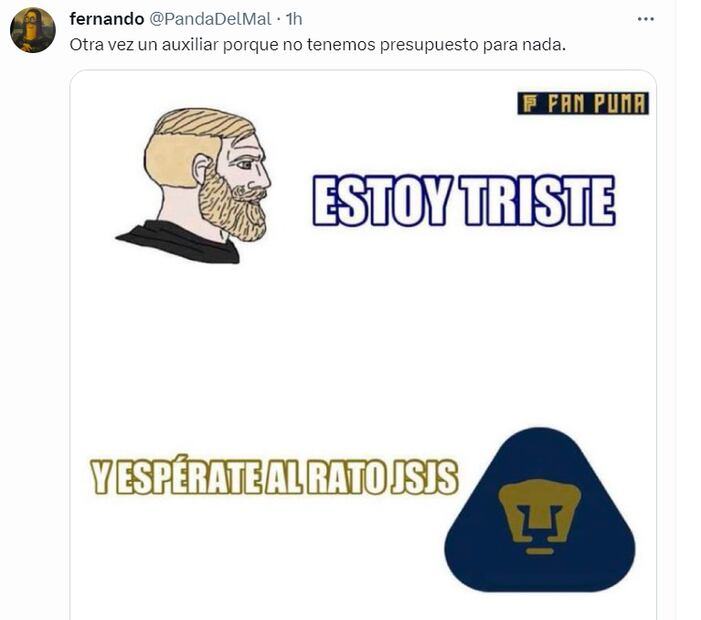This screenshot has height=620, width=701.
Task: Open the tweet via its 1h timestamp
Action: [x=294, y=19]
